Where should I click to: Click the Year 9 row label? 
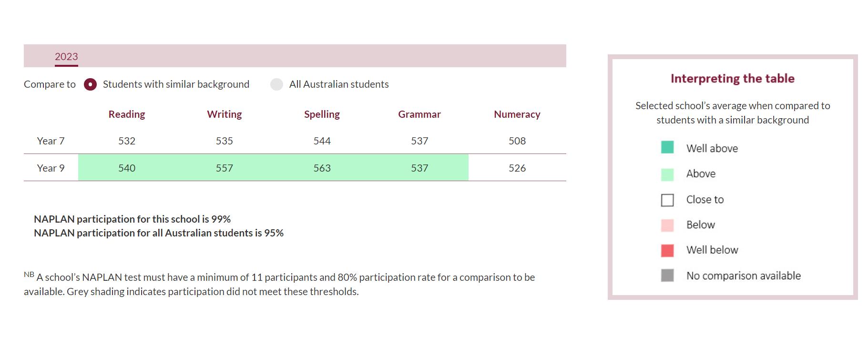point(51,168)
